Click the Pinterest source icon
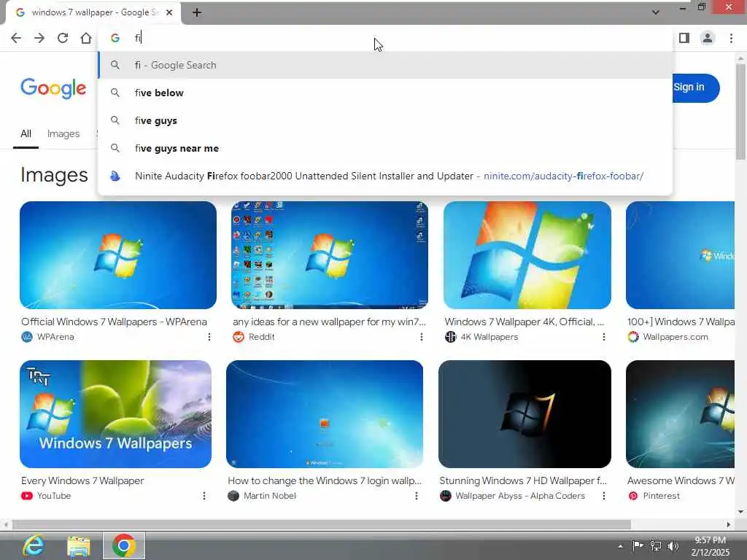747x560 pixels. coord(633,496)
